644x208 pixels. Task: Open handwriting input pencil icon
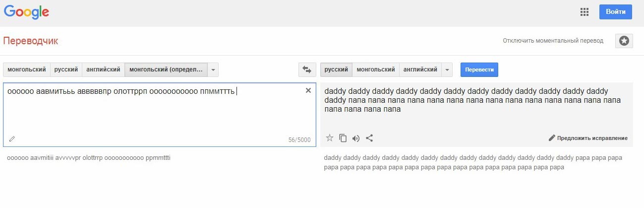coord(12,139)
